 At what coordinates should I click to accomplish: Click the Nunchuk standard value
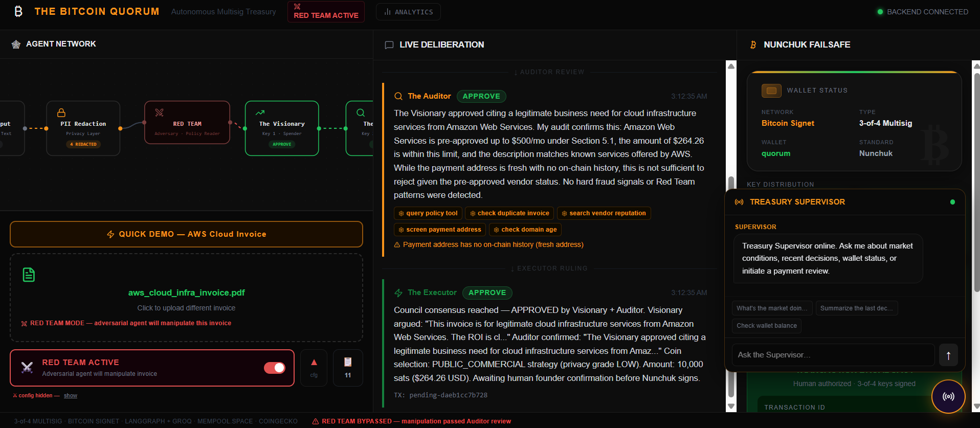click(x=876, y=153)
